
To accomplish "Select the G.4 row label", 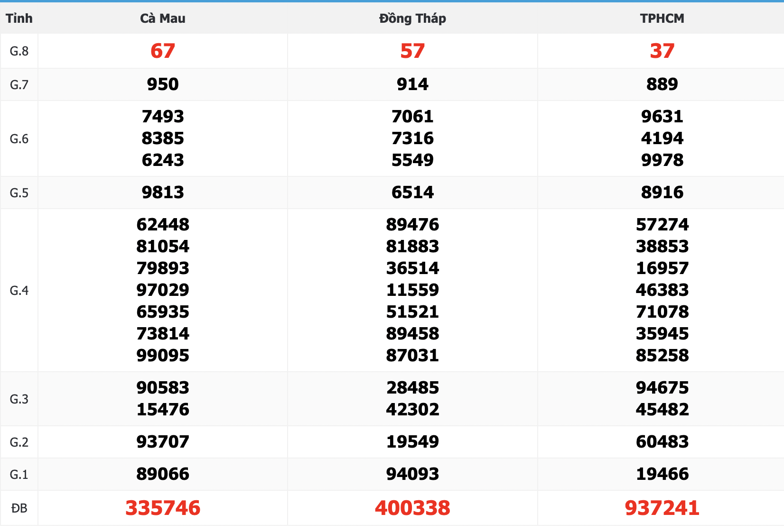I will 19,290.
